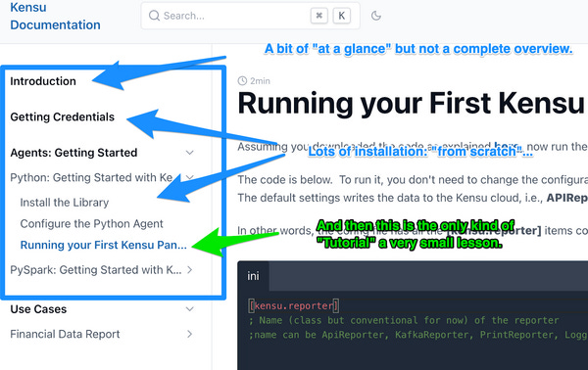Open PySpark: Getting Started with K... item
The height and width of the screenshot is (370, 588).
(96, 270)
